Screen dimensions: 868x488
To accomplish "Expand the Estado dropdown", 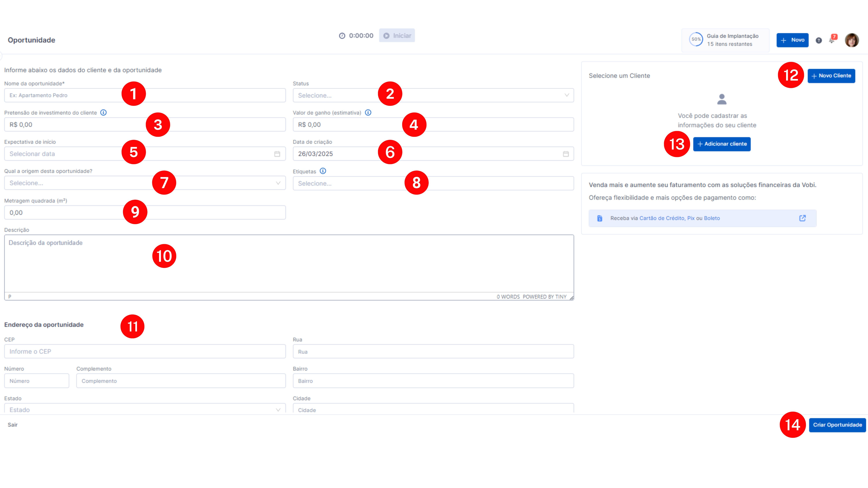I will pos(145,409).
